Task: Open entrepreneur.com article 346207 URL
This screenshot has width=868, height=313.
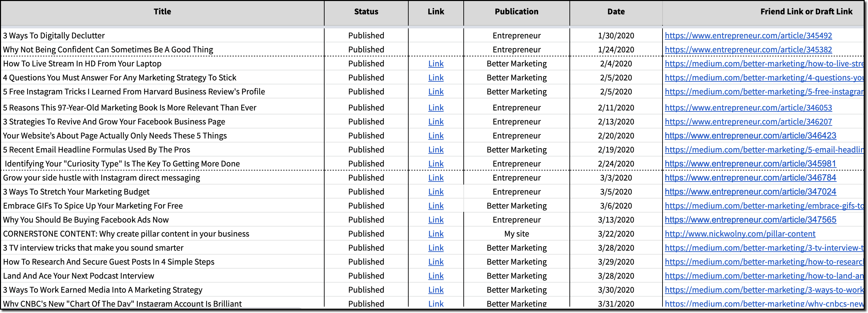Action: pyautogui.click(x=748, y=121)
